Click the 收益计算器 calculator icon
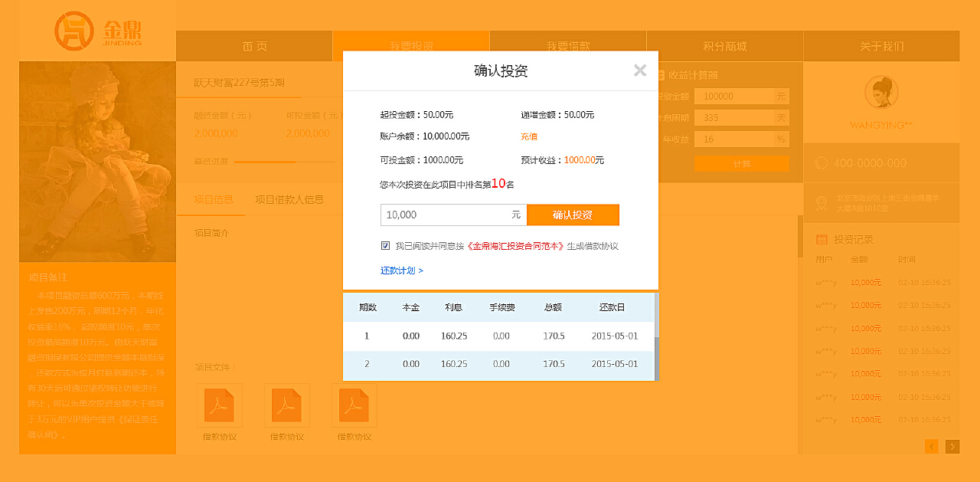The height and width of the screenshot is (482, 980). click(x=661, y=75)
